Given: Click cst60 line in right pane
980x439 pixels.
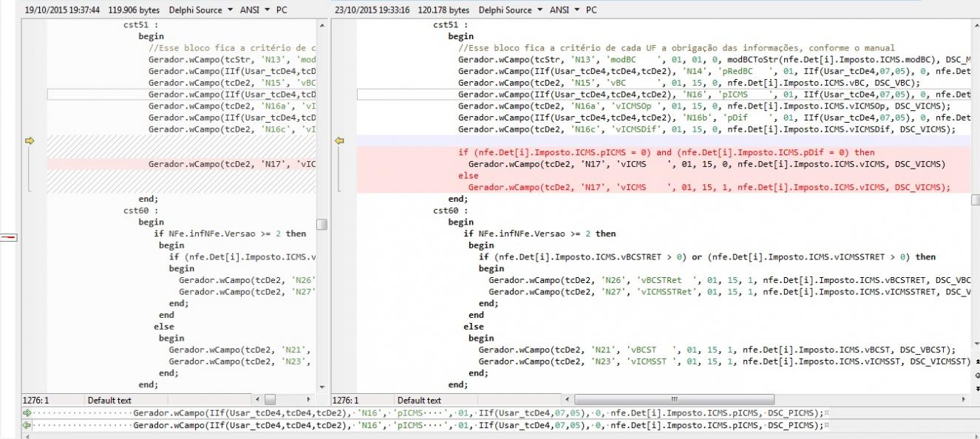Looking at the screenshot, I should point(450,210).
